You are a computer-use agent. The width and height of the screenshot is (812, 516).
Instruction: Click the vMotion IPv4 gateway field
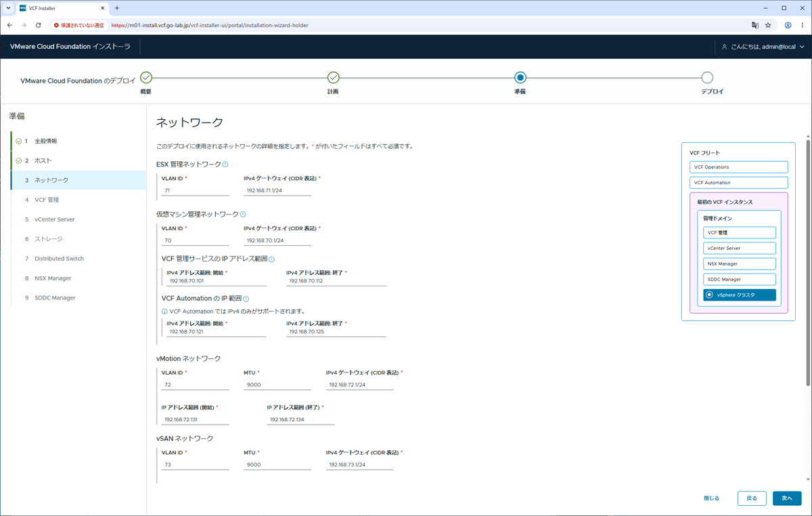(x=359, y=385)
